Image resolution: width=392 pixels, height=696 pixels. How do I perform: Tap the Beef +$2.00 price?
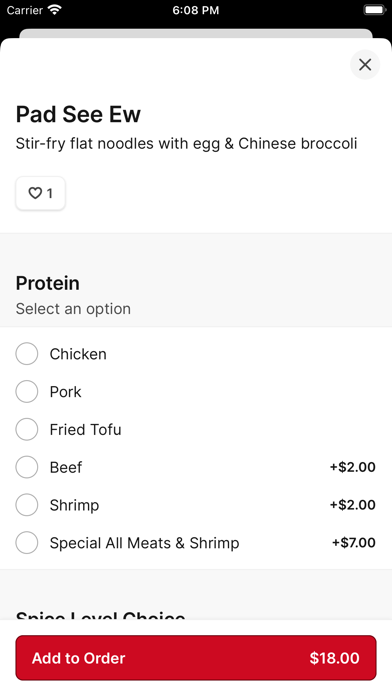click(x=352, y=467)
